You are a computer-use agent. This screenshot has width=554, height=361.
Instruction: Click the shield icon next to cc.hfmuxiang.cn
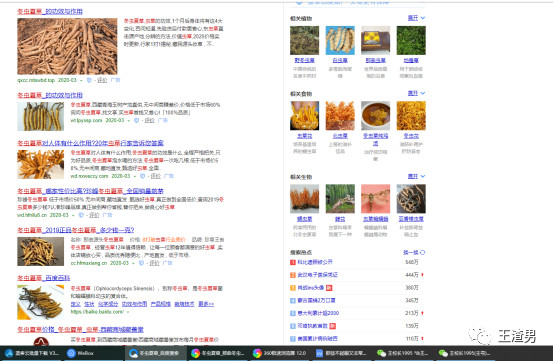141,263
